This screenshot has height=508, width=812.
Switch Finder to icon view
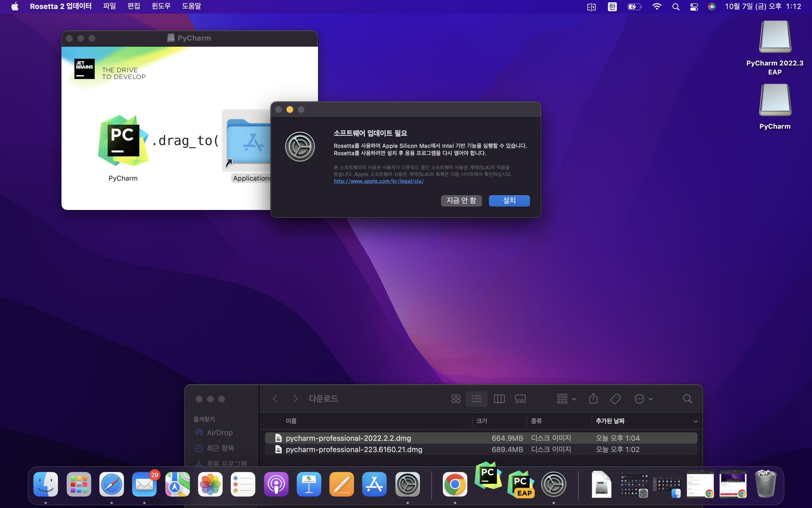[456, 399]
